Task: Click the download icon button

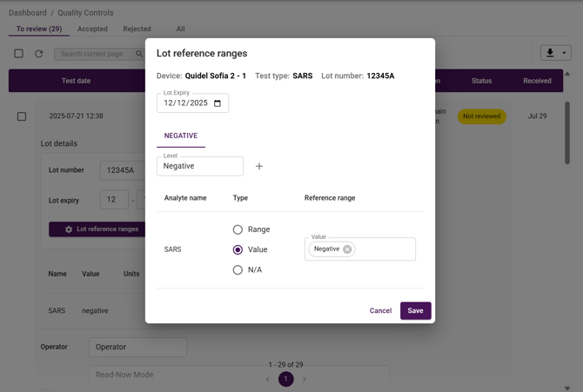Action: (x=550, y=53)
